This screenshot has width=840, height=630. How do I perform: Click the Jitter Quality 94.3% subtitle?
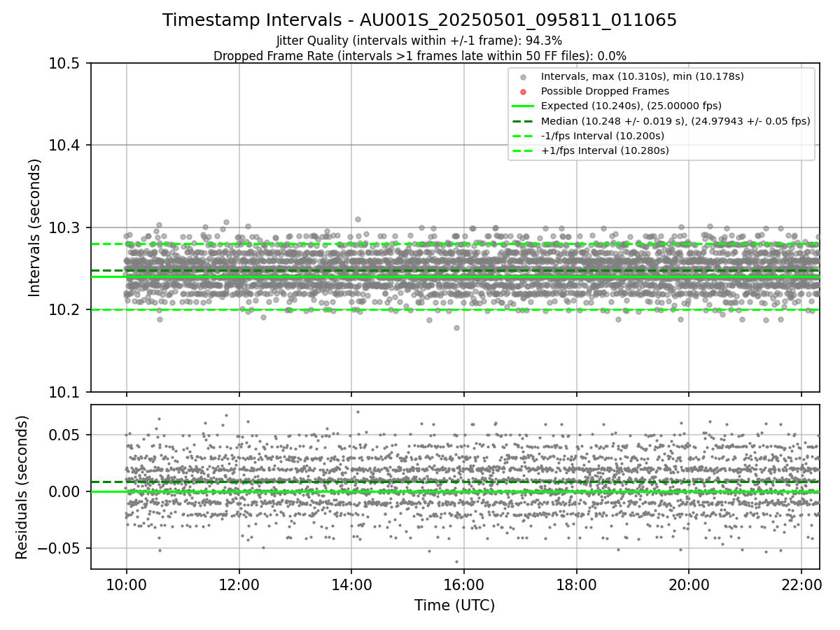coord(419,41)
